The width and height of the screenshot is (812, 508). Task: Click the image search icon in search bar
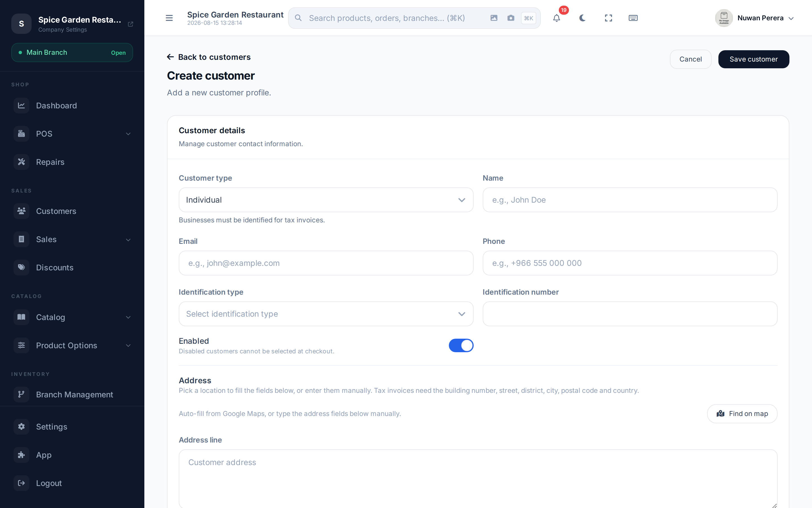(x=494, y=18)
